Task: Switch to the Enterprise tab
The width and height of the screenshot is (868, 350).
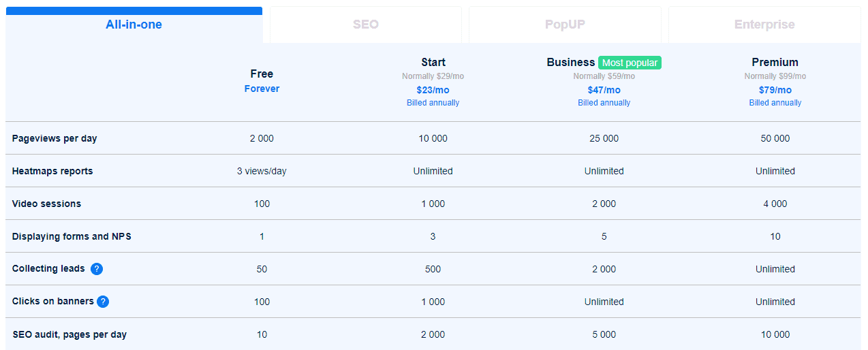Action: (764, 25)
